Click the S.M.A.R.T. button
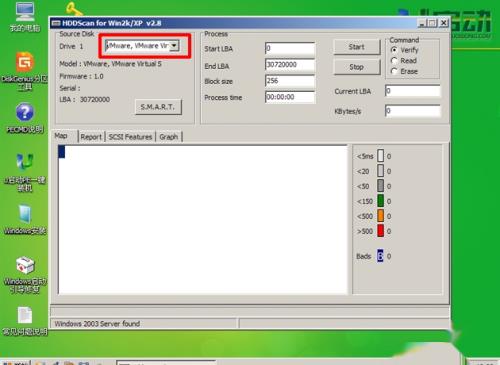 point(158,107)
